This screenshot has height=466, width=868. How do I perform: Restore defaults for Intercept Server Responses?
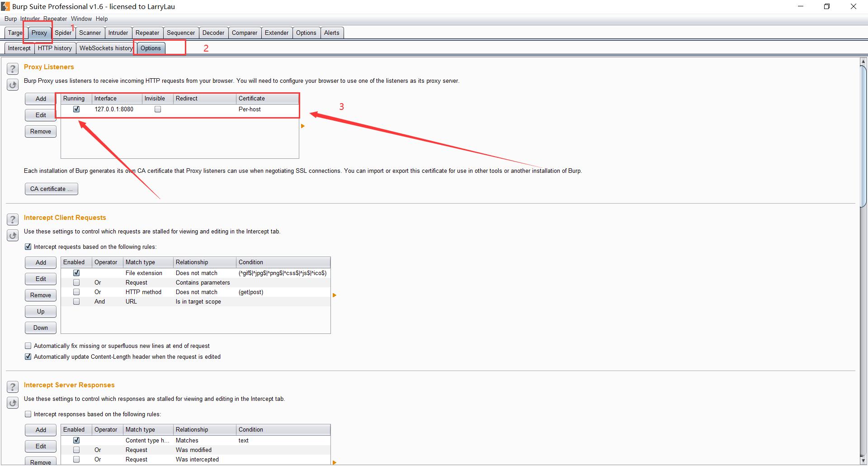click(x=13, y=403)
